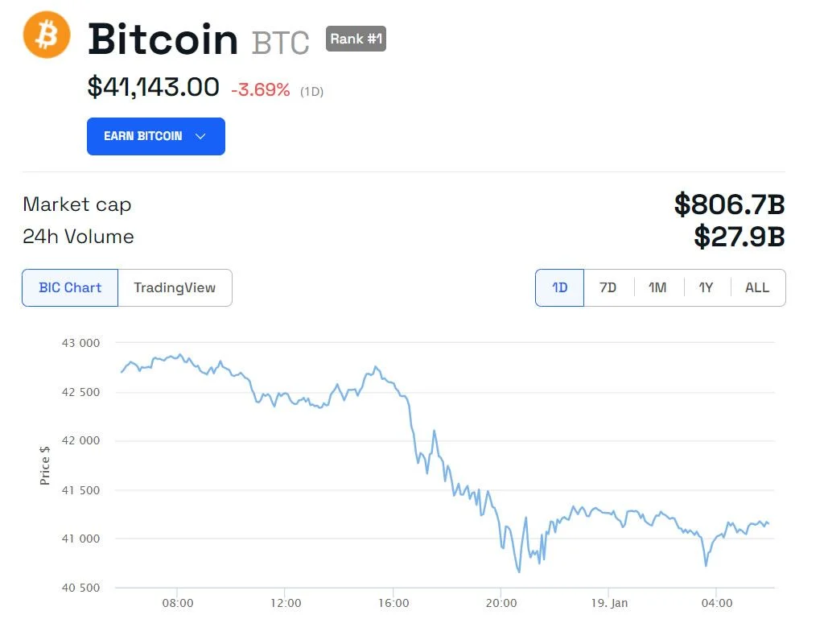
Task: Click the Market cap value $806.7B
Action: coord(730,205)
